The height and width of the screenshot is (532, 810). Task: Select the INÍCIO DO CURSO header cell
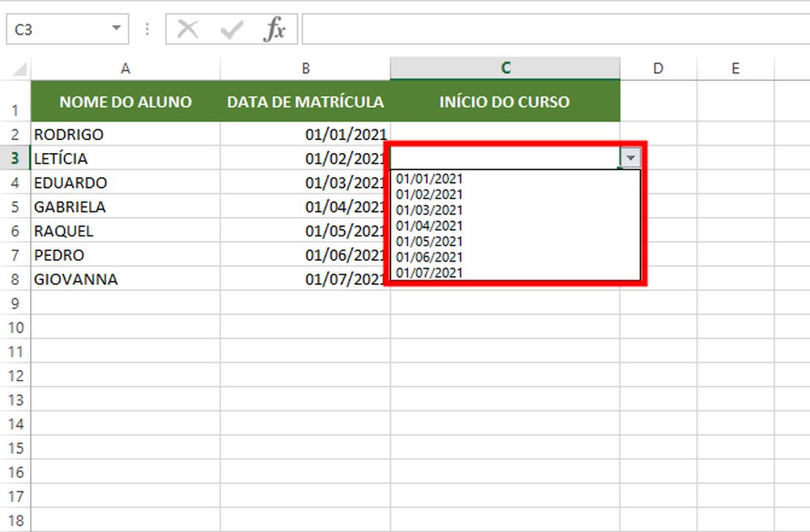tap(505, 101)
